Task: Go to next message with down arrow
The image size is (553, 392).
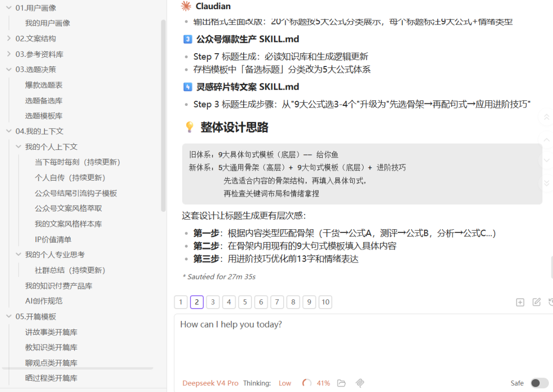Action: pyautogui.click(x=546, y=160)
